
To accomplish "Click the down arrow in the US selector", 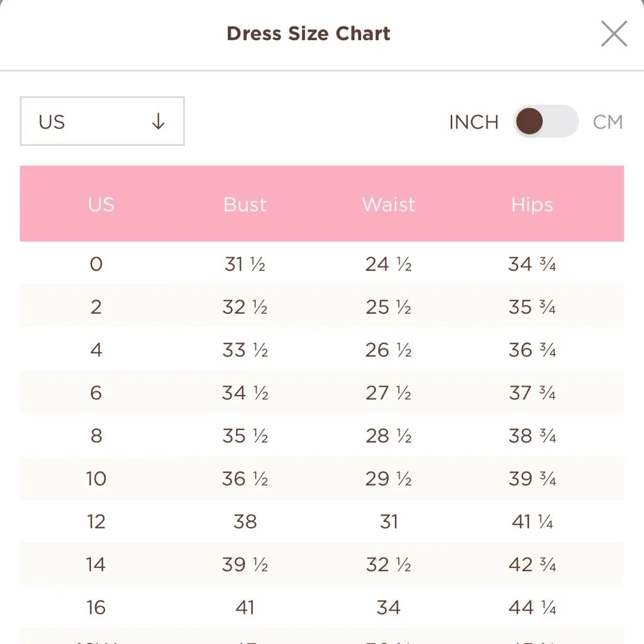I will 158,122.
